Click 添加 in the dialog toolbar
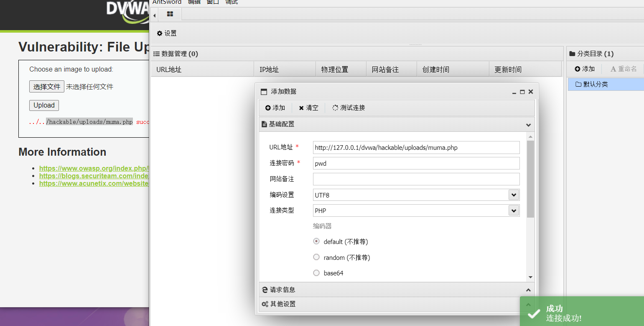 (275, 108)
